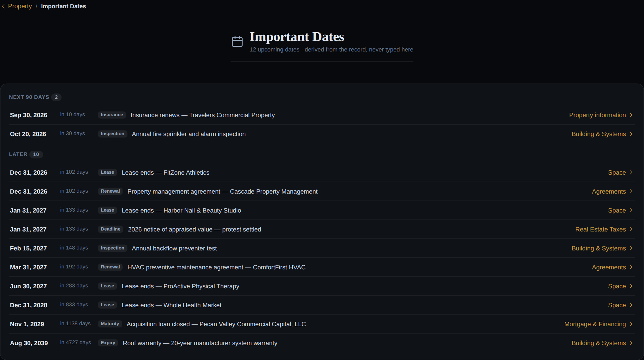Screen dimensions: 644x360
Task: Click the NEXT 90 DAYS section header
Action: [29, 97]
